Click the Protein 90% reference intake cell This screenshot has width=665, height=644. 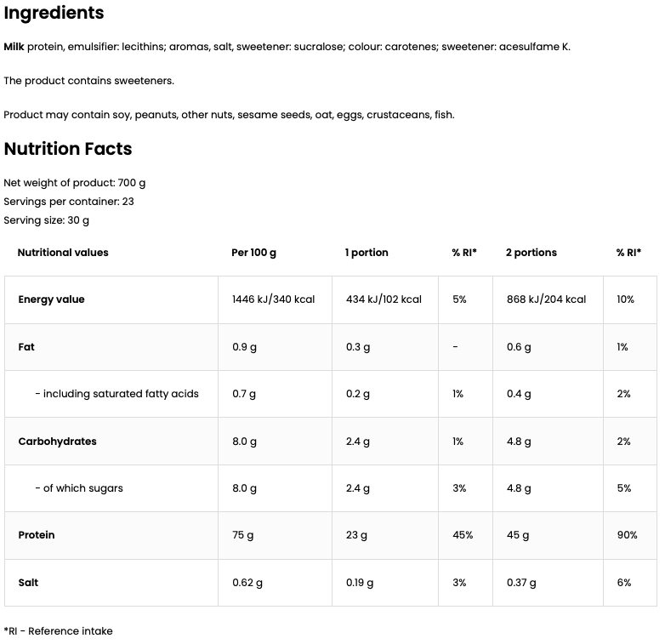[627, 535]
